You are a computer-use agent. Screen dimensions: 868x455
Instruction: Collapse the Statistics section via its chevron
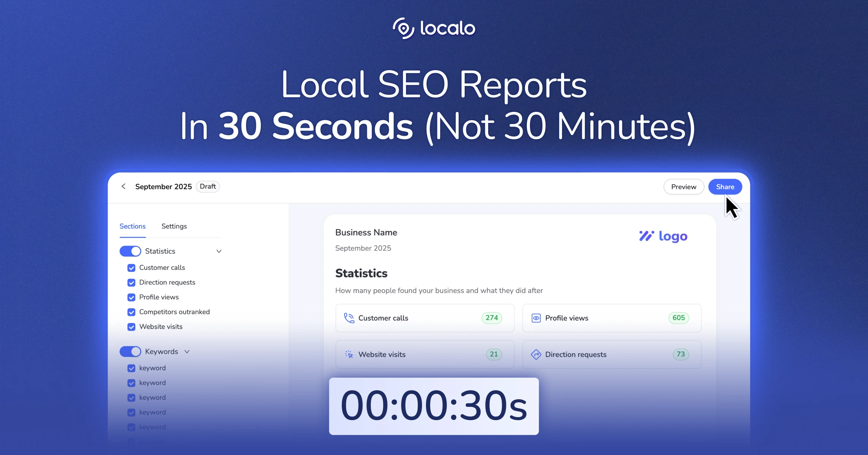pyautogui.click(x=219, y=251)
